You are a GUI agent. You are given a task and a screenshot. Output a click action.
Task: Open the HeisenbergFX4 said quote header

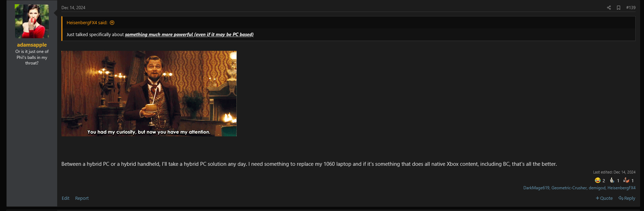[87, 23]
